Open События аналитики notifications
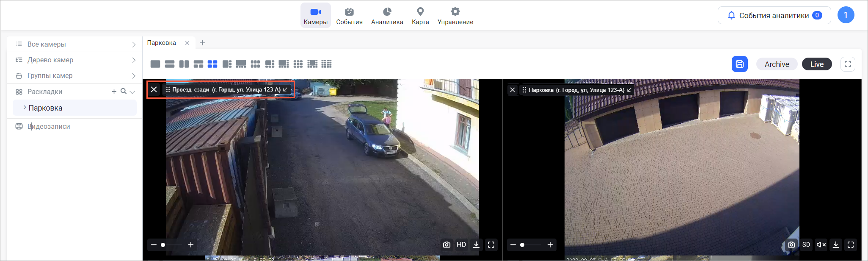The height and width of the screenshot is (261, 868). [x=774, y=15]
